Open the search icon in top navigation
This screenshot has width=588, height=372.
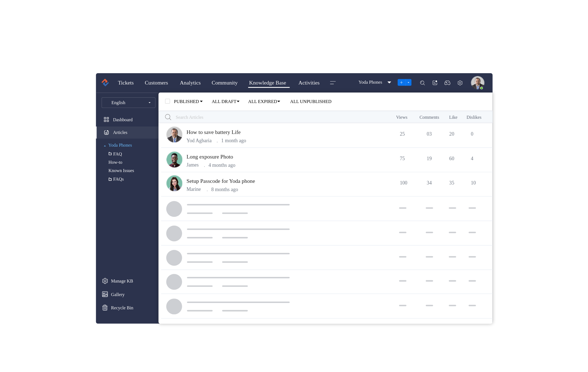click(422, 83)
